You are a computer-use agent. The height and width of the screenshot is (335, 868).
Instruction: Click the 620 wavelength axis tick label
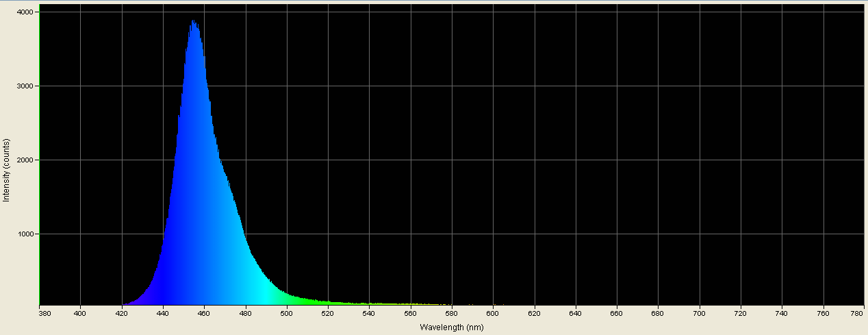coord(535,314)
